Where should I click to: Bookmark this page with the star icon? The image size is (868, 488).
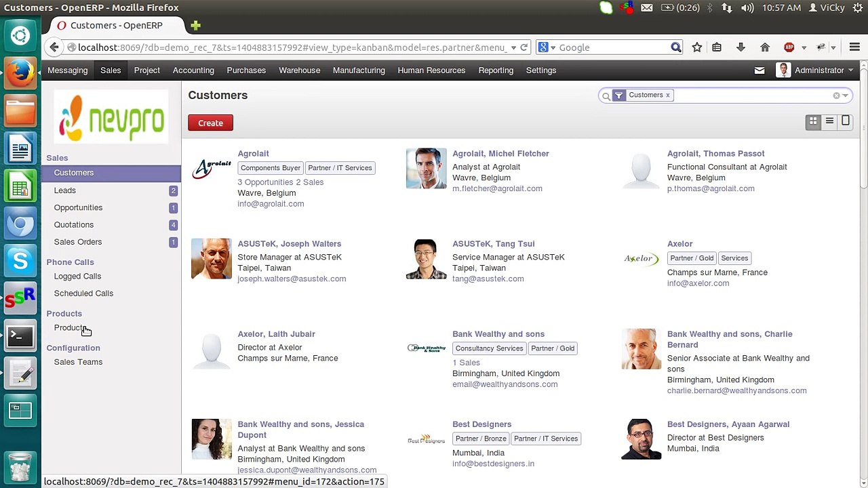click(696, 47)
